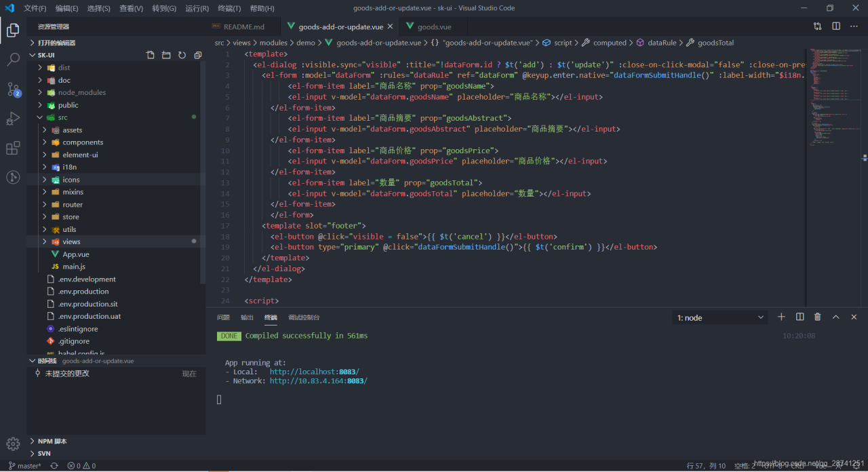Viewport: 868px width, 472px height.
Task: Open the 终端(T) menu
Action: pyautogui.click(x=229, y=8)
